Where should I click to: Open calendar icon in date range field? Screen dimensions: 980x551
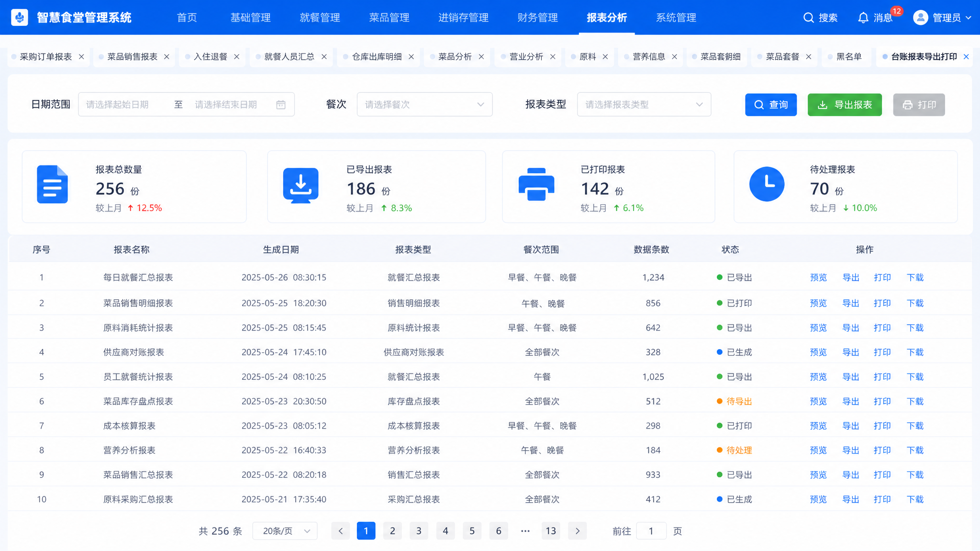click(281, 105)
